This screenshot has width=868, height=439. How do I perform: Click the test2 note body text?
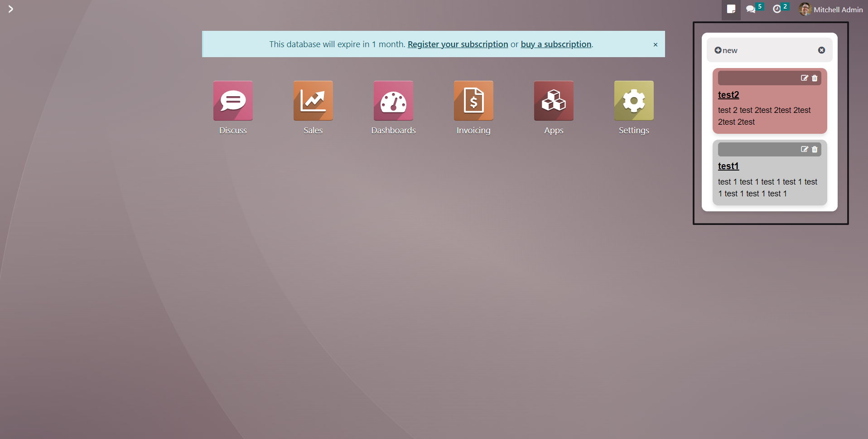pyautogui.click(x=764, y=116)
